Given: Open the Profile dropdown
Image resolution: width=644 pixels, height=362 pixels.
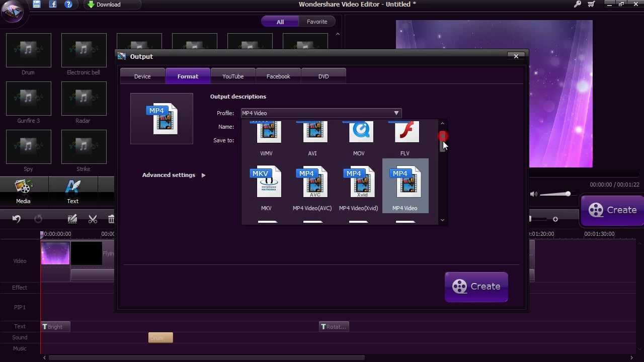Looking at the screenshot, I should click(x=321, y=113).
